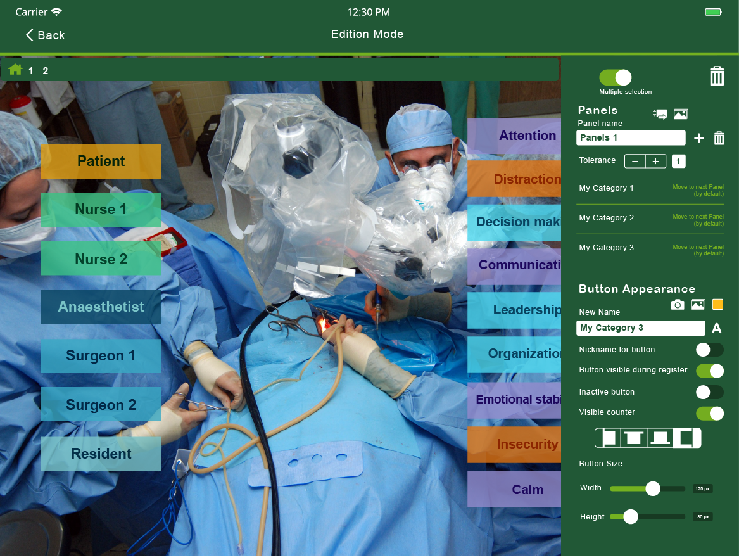Open 'Move to next Panel' for My Category 1
This screenshot has height=560, width=739.
[x=698, y=190]
